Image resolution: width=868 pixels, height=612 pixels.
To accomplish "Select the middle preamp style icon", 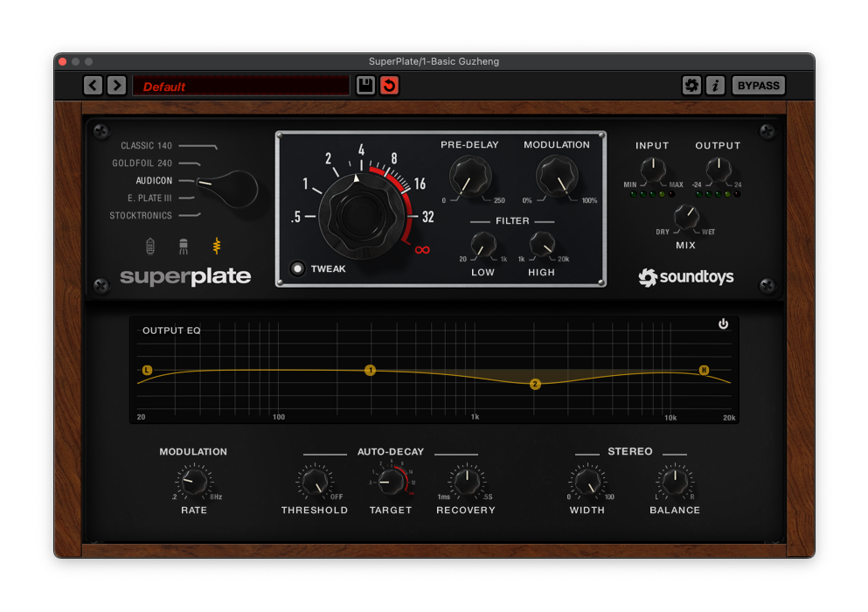I will [x=184, y=246].
